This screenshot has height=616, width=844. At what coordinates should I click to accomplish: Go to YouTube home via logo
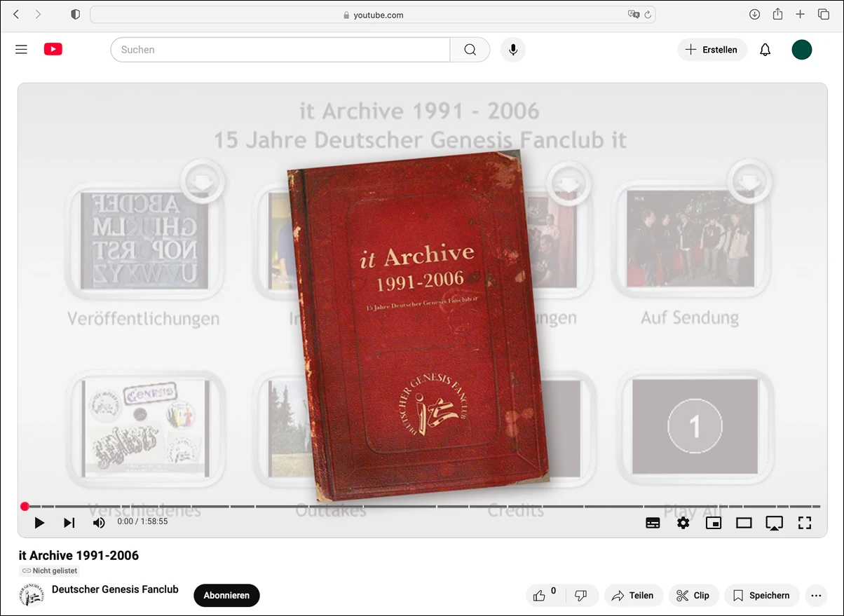(x=53, y=49)
